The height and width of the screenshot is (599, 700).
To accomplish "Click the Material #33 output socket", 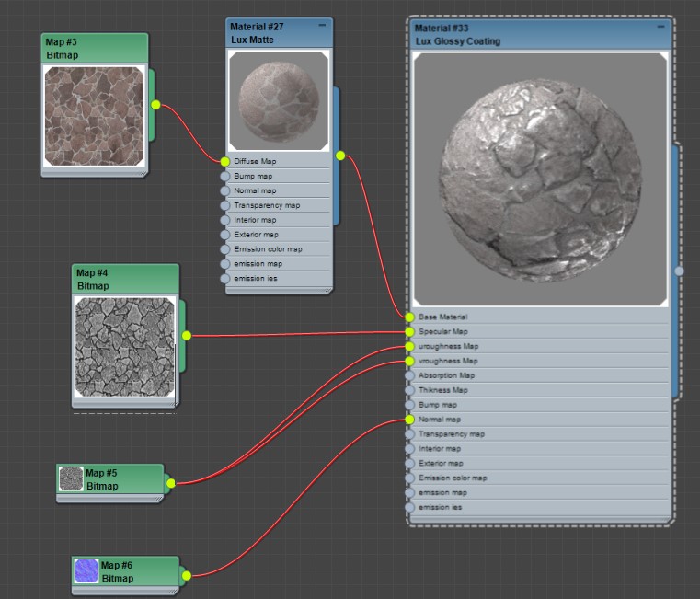I will pyautogui.click(x=679, y=271).
